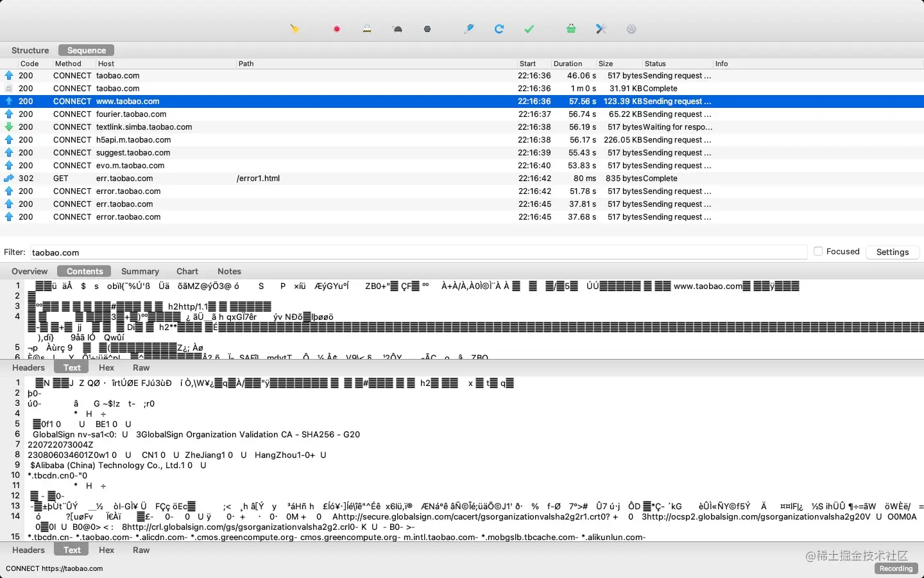Select the evo.m.taobao.com row
Image resolution: width=924 pixels, height=578 pixels.
click(x=462, y=166)
